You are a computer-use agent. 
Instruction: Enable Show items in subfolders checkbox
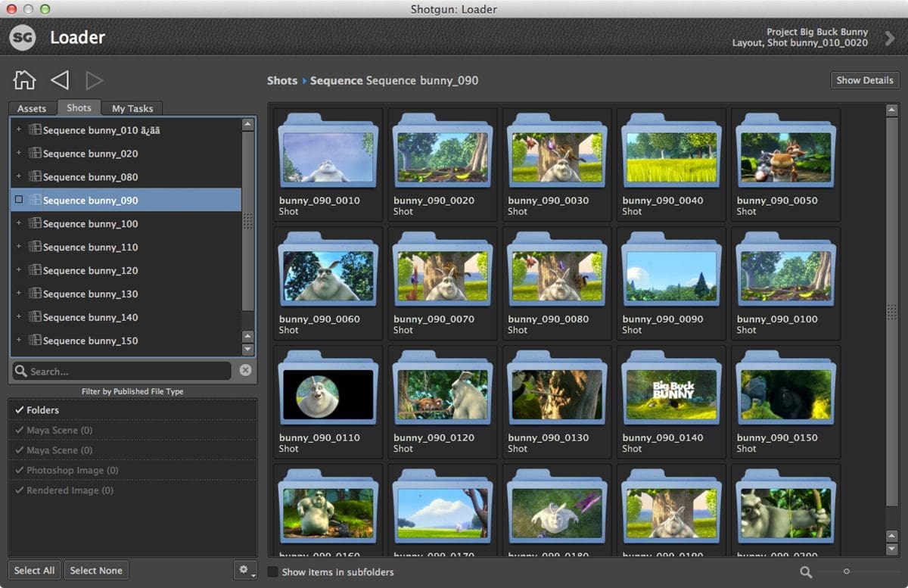click(x=273, y=572)
